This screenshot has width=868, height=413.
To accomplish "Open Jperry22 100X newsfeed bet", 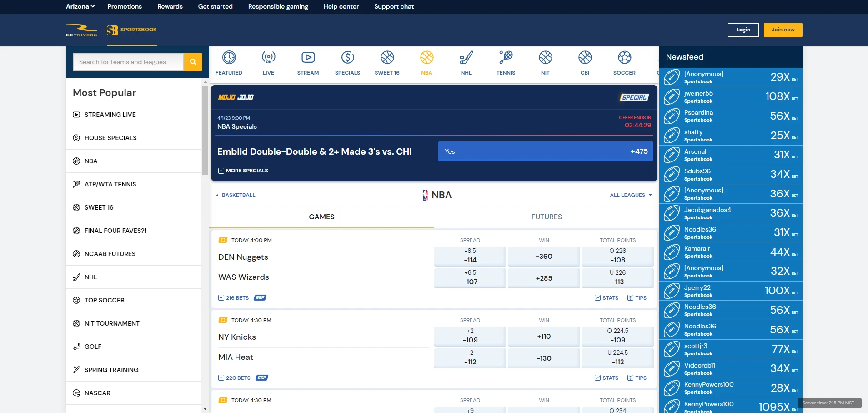I will coord(731,291).
